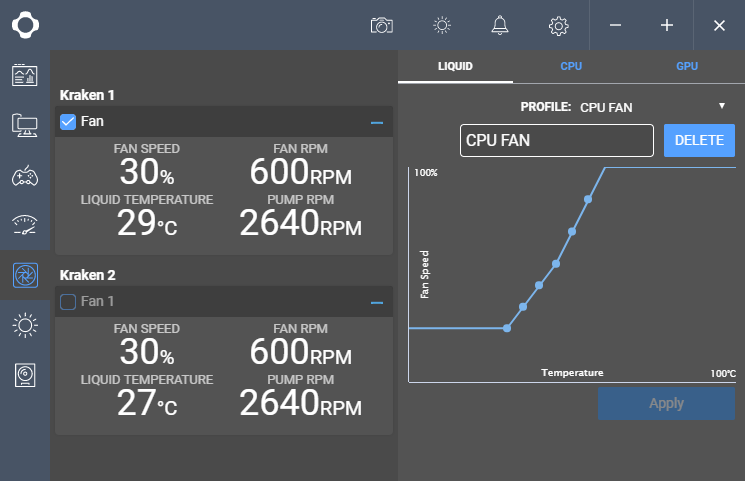Click the Kraken 2 heading

pyautogui.click(x=87, y=275)
